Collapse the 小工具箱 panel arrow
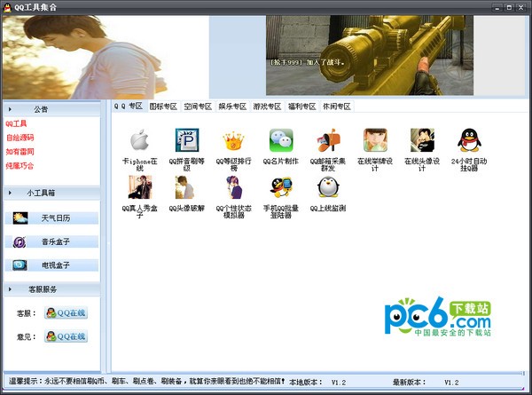This screenshot has width=532, height=395. point(10,193)
